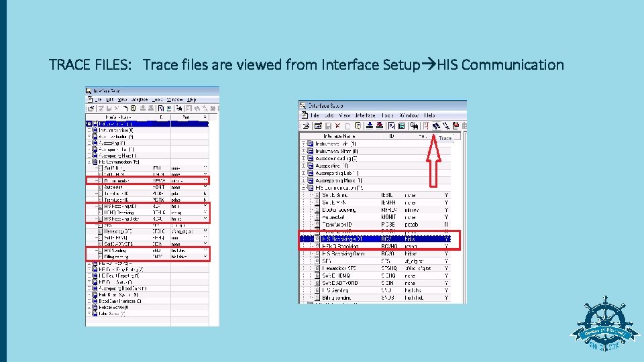Open Help menu in larger window
This screenshot has height=362, width=644.
[x=429, y=115]
